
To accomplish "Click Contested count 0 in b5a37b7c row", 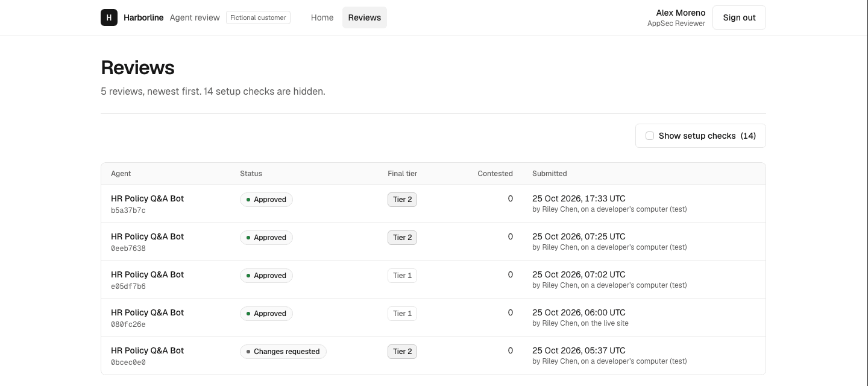I will [x=510, y=198].
